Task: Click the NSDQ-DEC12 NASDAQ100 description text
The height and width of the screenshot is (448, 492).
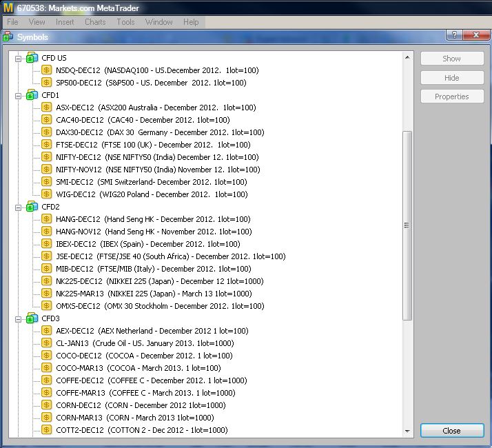Action: tap(182, 70)
